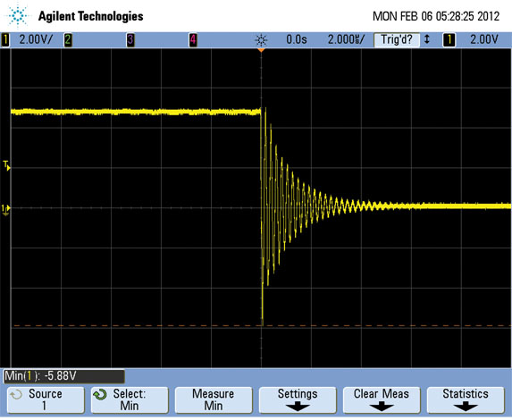The width and height of the screenshot is (512, 420).
Task: Select the pink channel 4 indicator
Action: click(x=193, y=40)
